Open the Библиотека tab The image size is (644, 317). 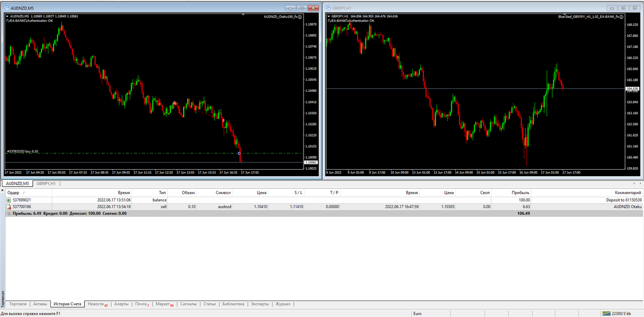[x=233, y=304]
